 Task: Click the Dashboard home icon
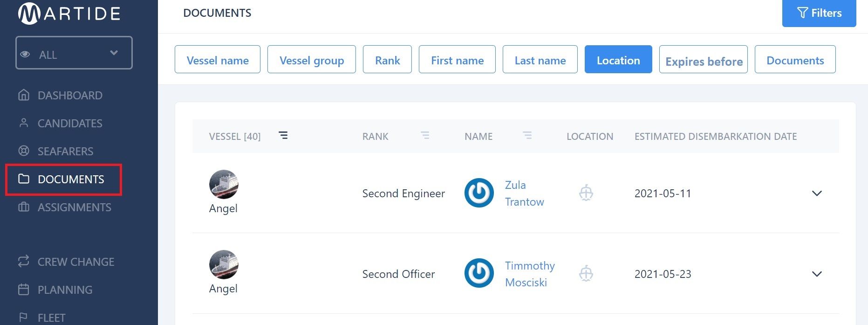23,95
